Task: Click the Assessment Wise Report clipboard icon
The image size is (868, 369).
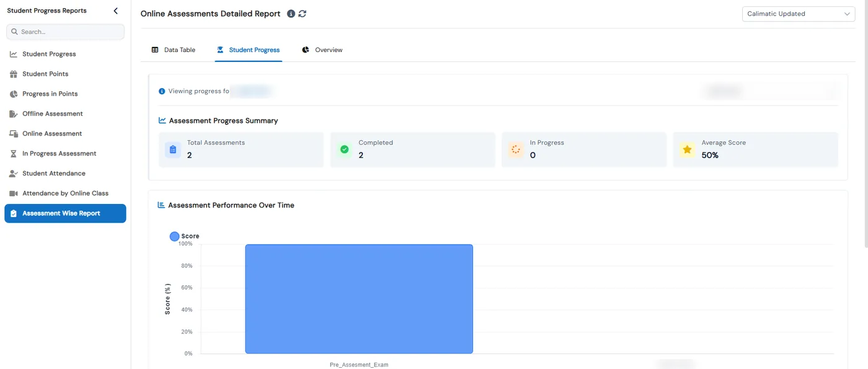Action: (x=14, y=213)
